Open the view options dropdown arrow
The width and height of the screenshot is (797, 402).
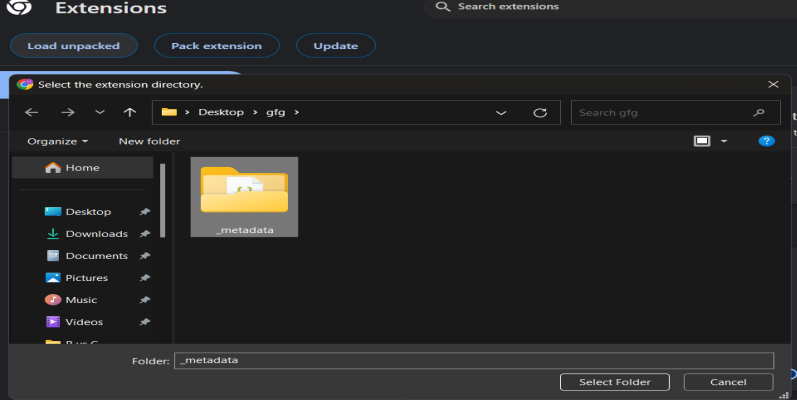click(x=724, y=141)
